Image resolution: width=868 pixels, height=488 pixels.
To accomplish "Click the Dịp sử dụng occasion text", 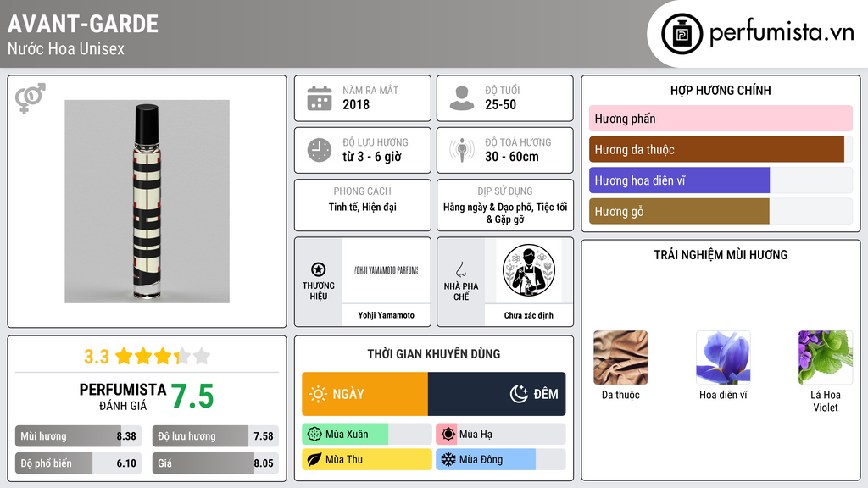I will point(505,213).
